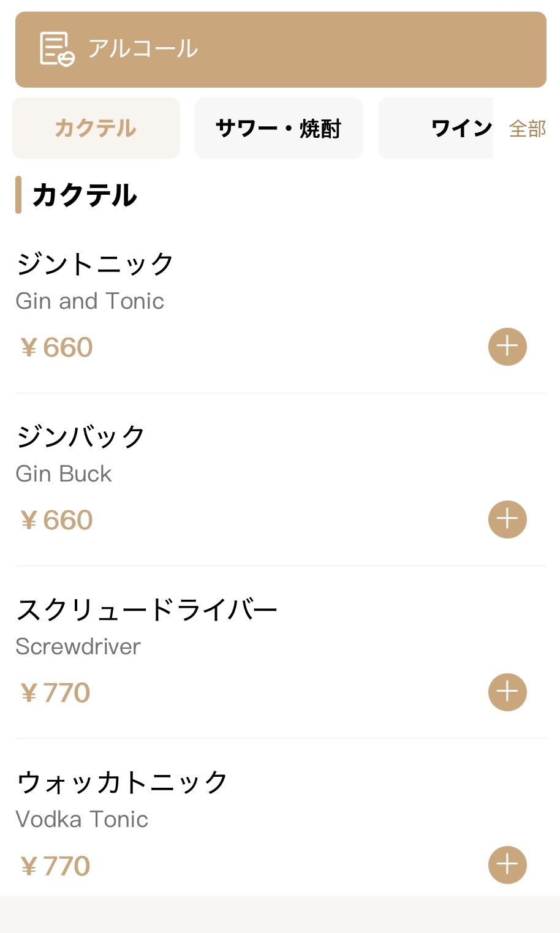
Task: Show all categories via 全部 link
Action: pyautogui.click(x=528, y=129)
